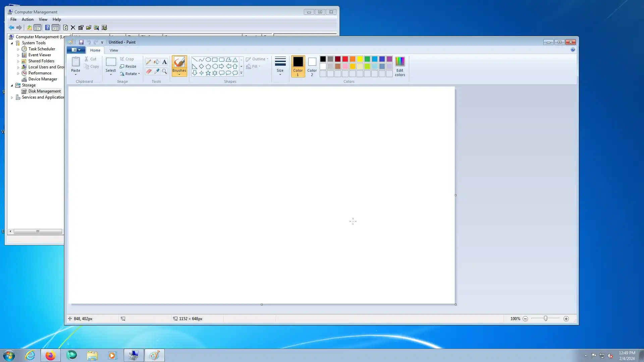The height and width of the screenshot is (362, 644).
Task: Choose the five-point star shape
Action: click(208, 73)
